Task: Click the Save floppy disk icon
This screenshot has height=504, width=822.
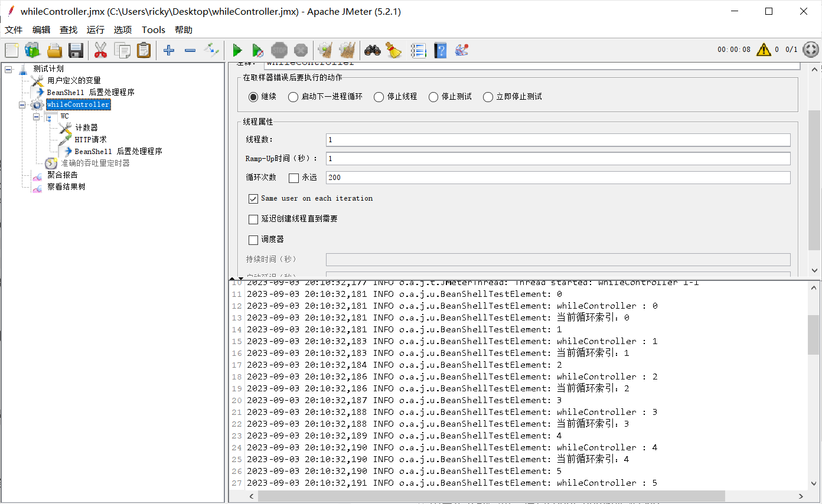Action: point(76,50)
